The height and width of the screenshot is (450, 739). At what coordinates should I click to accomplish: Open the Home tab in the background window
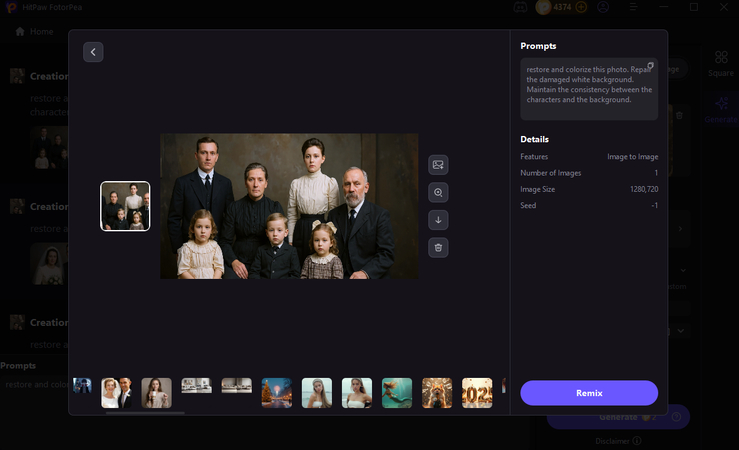(34, 32)
